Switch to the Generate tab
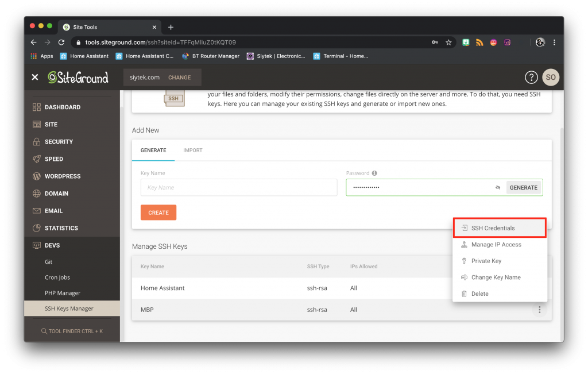Image resolution: width=588 pixels, height=374 pixels. pyautogui.click(x=153, y=151)
